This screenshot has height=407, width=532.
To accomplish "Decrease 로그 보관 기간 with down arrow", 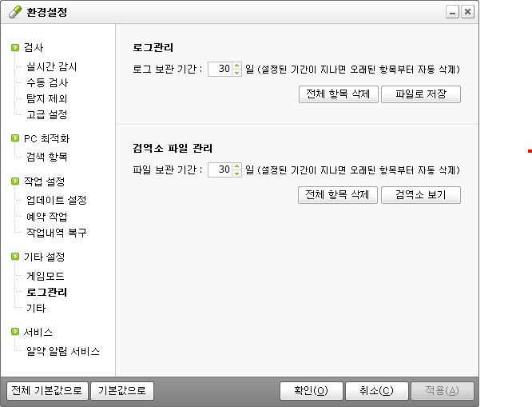I will [x=236, y=73].
